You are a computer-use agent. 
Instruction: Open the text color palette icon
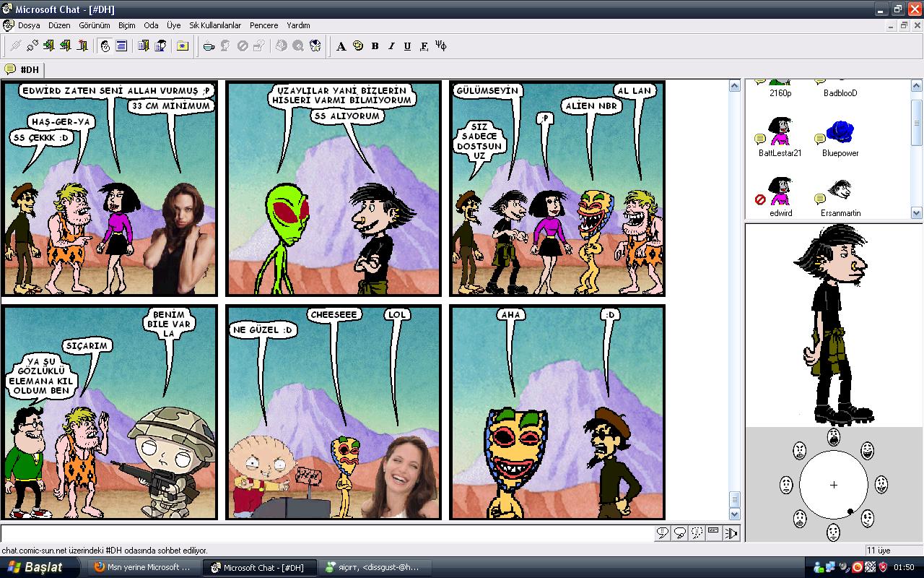(358, 46)
